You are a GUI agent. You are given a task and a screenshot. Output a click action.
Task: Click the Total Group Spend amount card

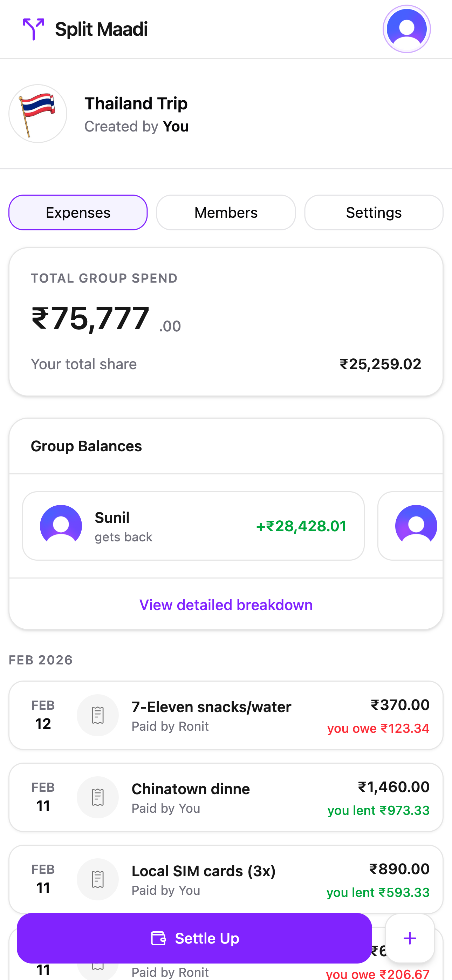pos(226,322)
